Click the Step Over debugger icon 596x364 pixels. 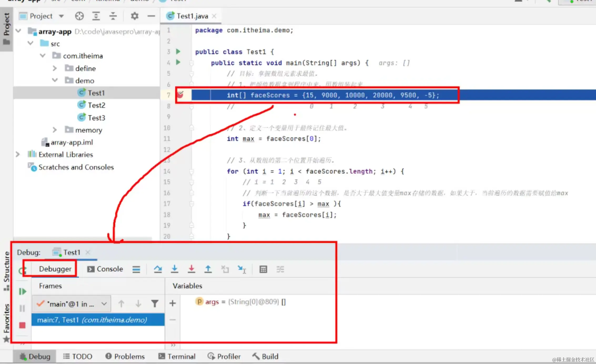[158, 269]
